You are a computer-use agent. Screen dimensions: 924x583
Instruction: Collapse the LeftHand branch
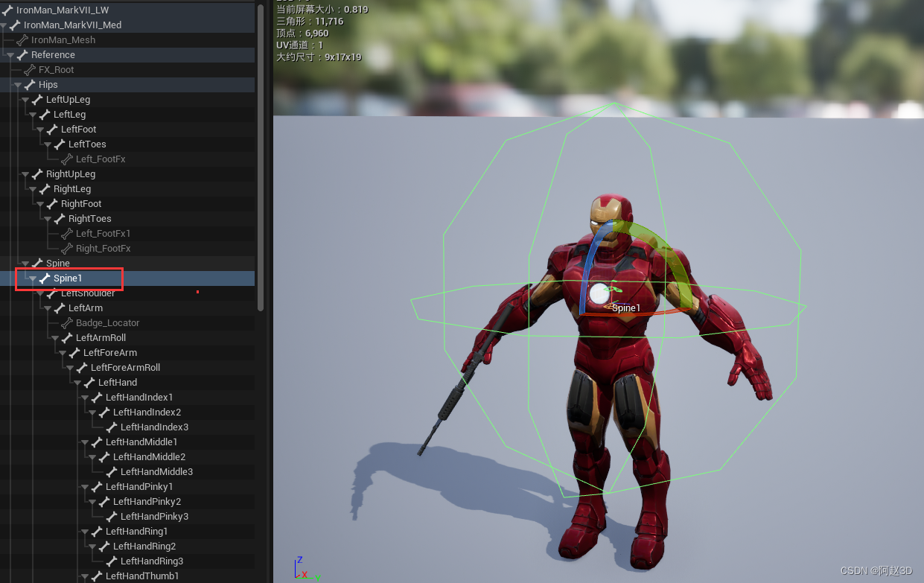click(77, 383)
